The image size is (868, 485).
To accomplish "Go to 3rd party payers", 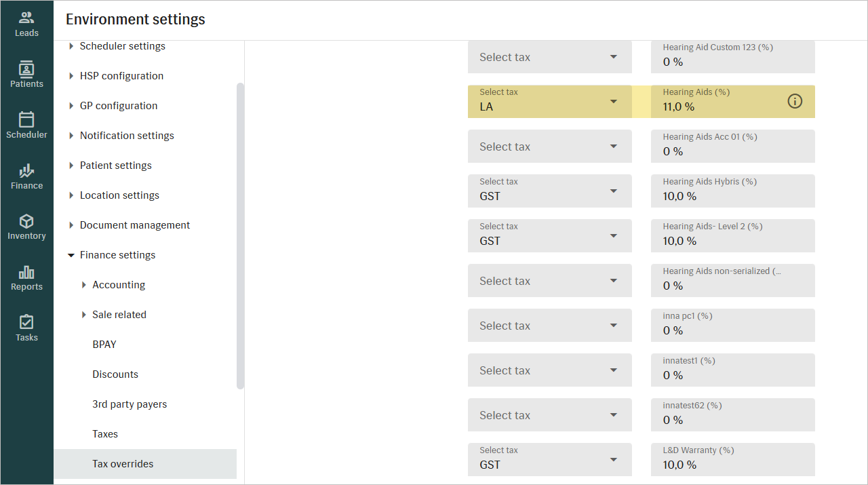I will 130,404.
